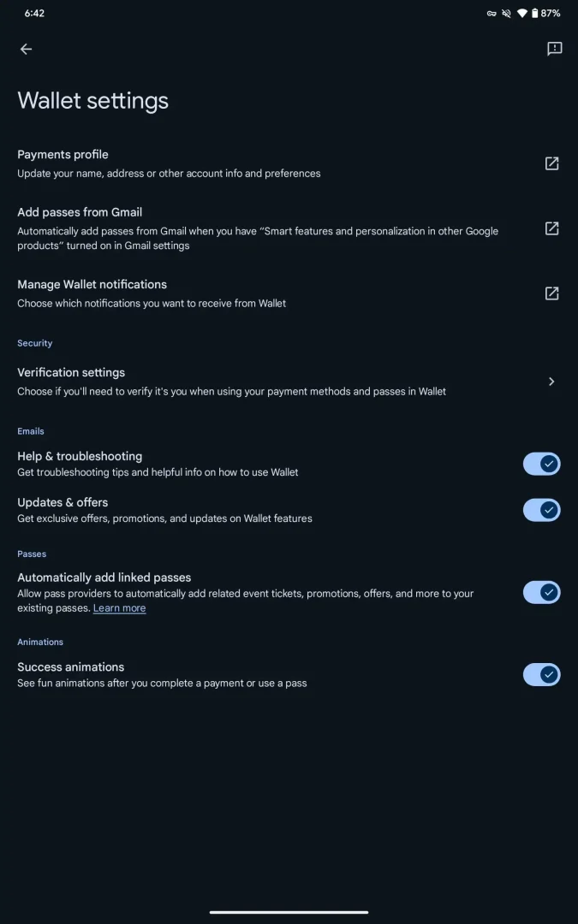Expand Verification settings chevron

pos(551,382)
